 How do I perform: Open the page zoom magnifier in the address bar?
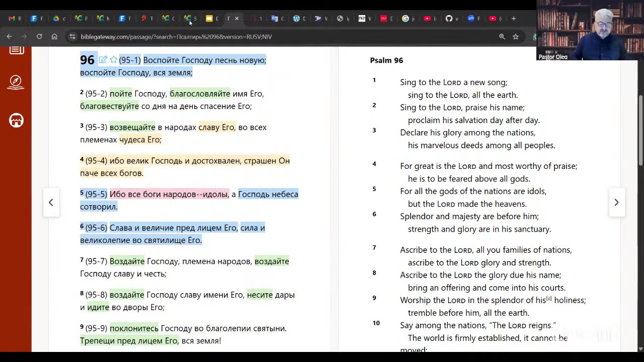[x=502, y=37]
